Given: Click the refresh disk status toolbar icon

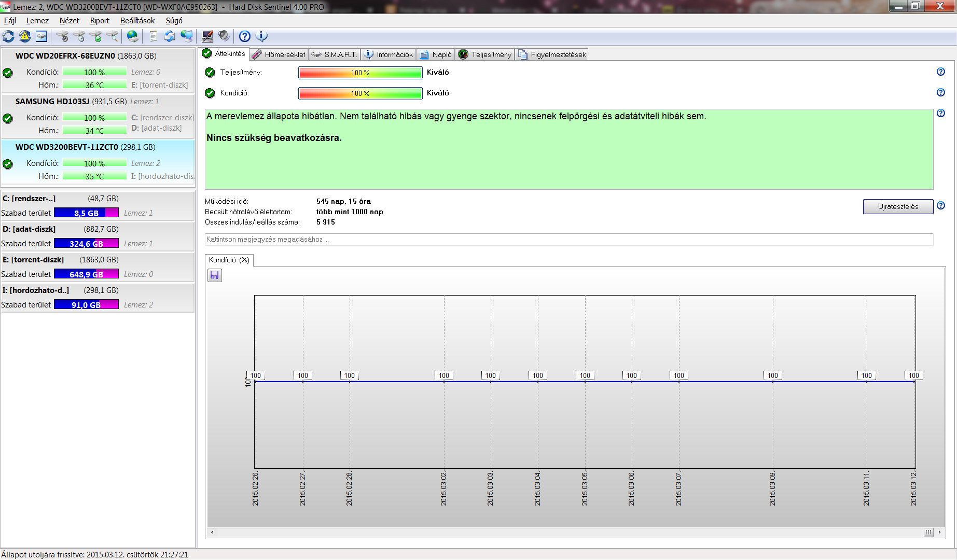Looking at the screenshot, I should click(x=8, y=36).
